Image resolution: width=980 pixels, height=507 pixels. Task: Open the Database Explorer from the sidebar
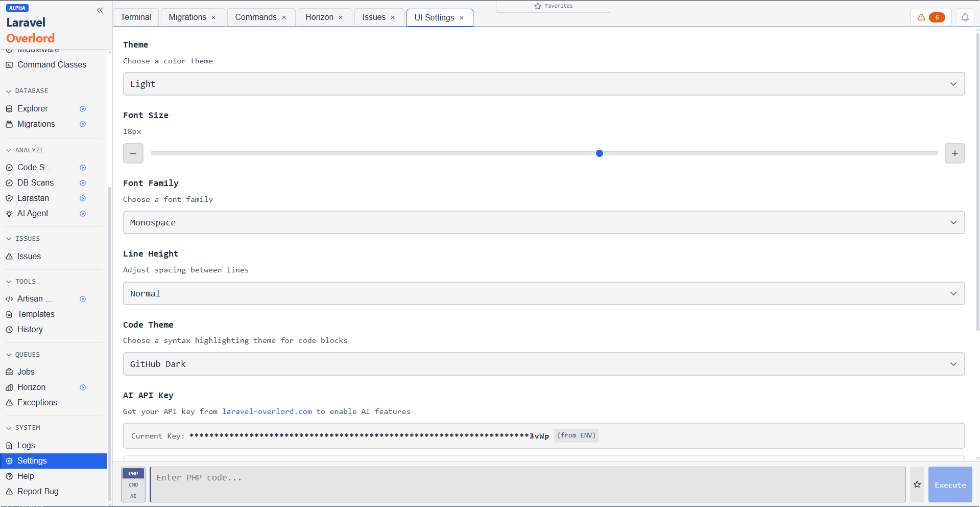coord(33,108)
